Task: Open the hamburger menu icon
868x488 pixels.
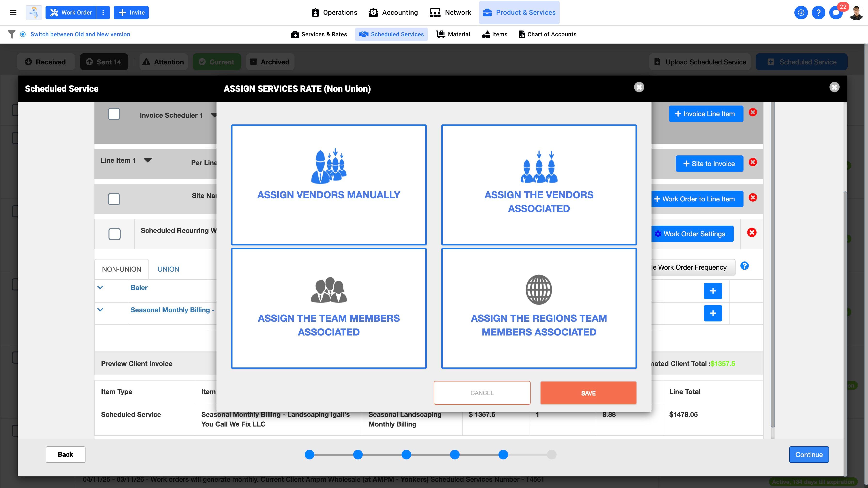Action: click(13, 12)
